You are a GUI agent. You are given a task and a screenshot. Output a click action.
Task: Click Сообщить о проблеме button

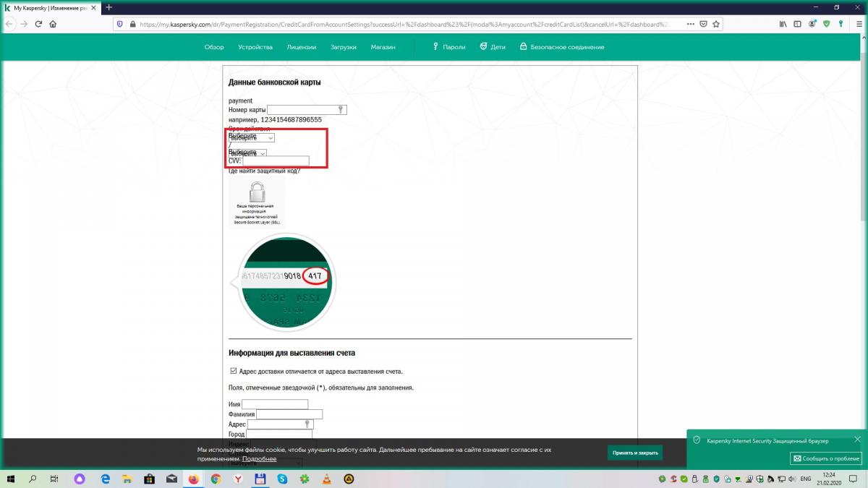pos(825,458)
